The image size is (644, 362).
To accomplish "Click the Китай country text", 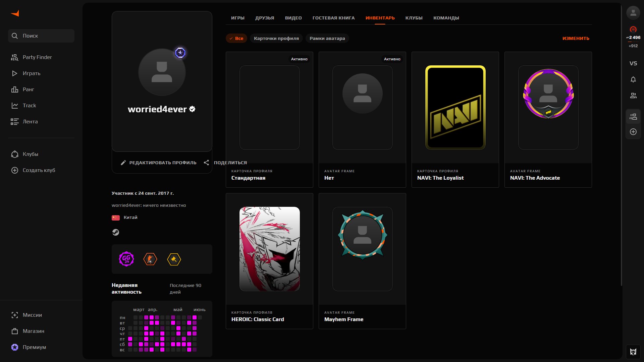I will [130, 218].
